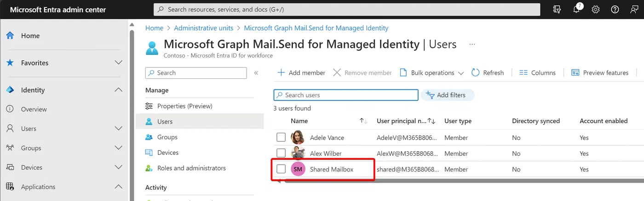The width and height of the screenshot is (644, 201).
Task: Expand the sidebar Groups chevron
Action: coord(118,148)
